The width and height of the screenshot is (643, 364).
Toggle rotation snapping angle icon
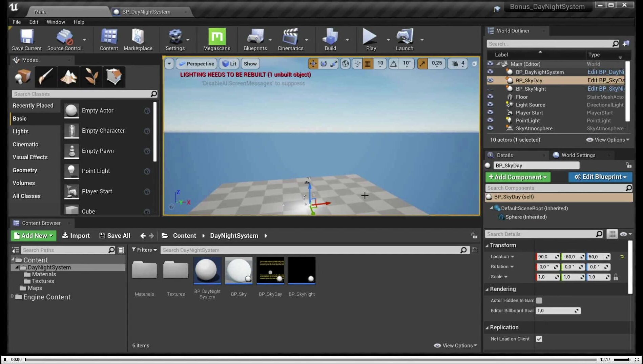pos(393,64)
